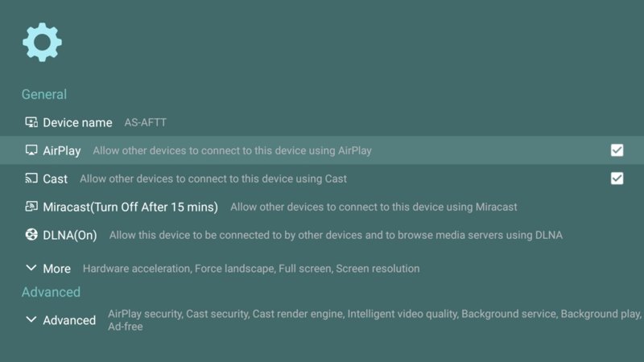Click the Miracast display icon
Image resolution: width=644 pixels, height=362 pixels.
[31, 207]
